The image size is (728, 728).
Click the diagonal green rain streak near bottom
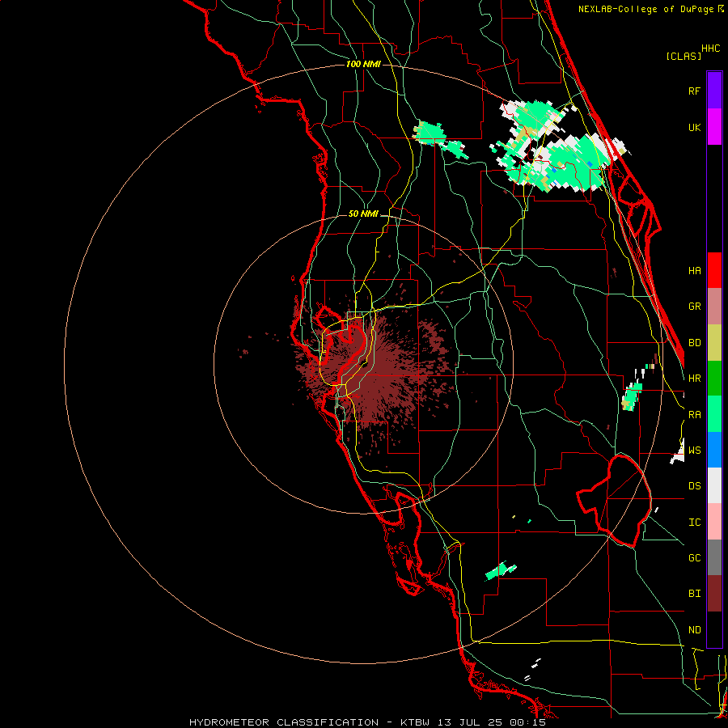coord(501,571)
